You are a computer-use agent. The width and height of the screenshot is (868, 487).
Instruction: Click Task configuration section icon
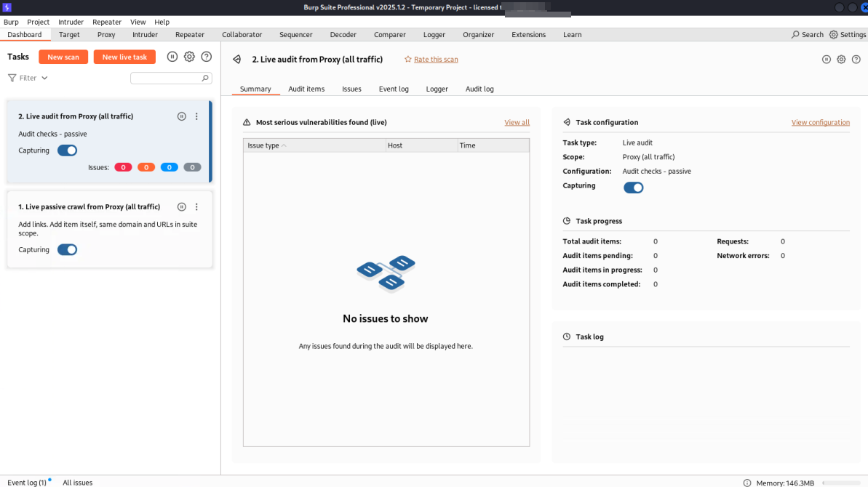(567, 122)
